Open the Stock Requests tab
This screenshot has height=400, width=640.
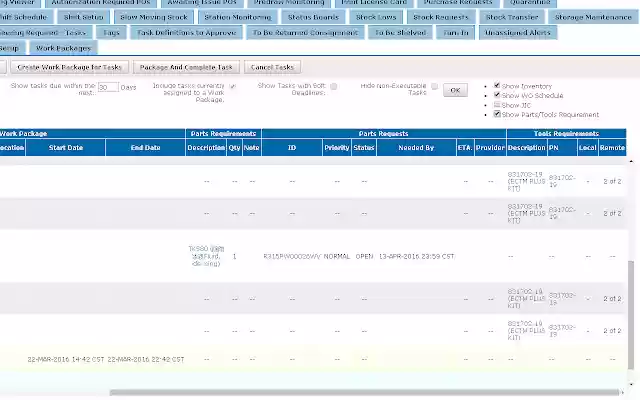(441, 17)
